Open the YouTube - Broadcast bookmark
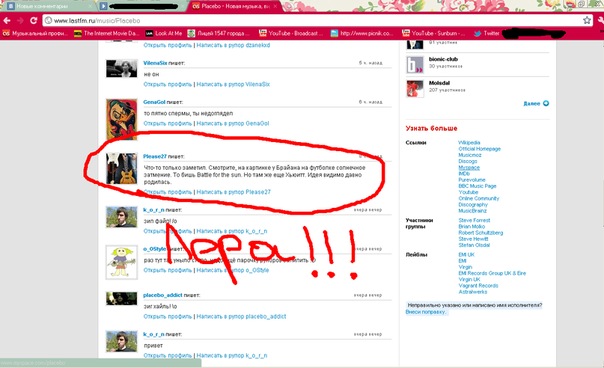This screenshot has height=368, width=604. (291, 34)
